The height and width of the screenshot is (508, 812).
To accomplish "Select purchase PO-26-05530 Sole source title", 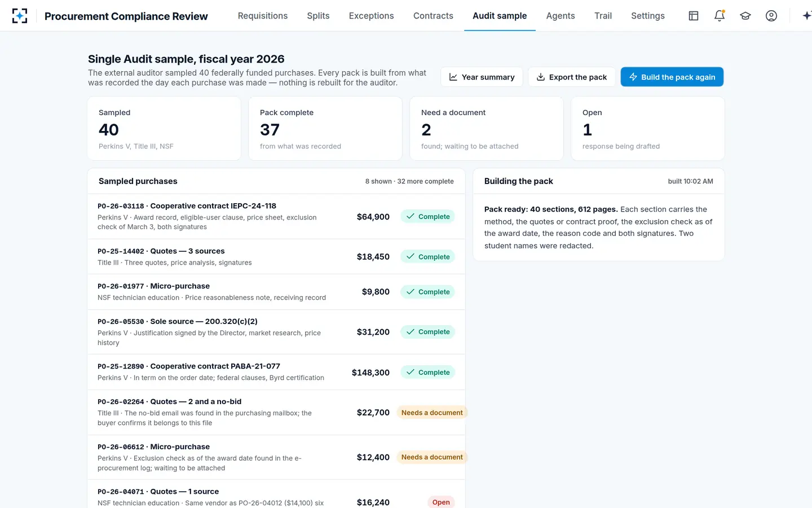I will [178, 321].
